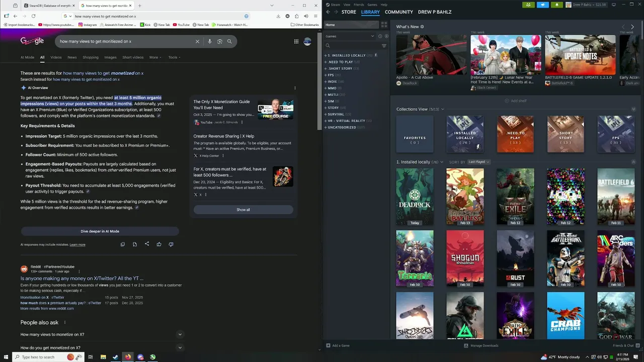Share the AI Overview answer
This screenshot has height=362, width=644.
click(147, 244)
